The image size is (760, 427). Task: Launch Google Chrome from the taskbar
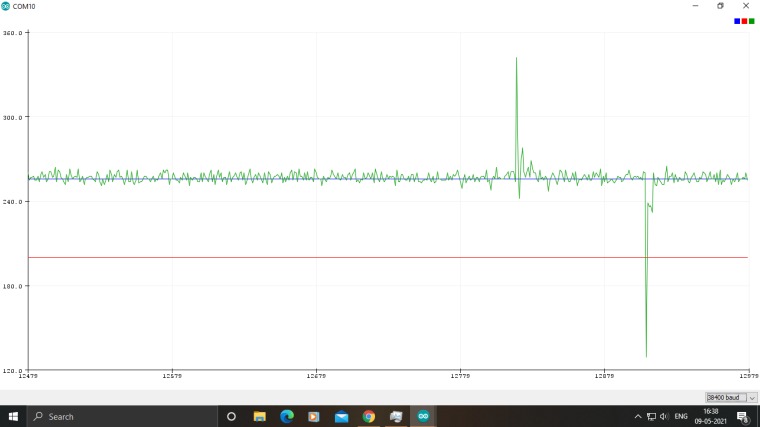368,416
